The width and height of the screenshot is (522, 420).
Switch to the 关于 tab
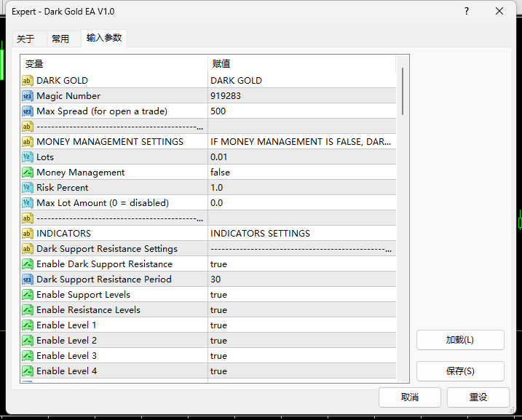coord(25,39)
